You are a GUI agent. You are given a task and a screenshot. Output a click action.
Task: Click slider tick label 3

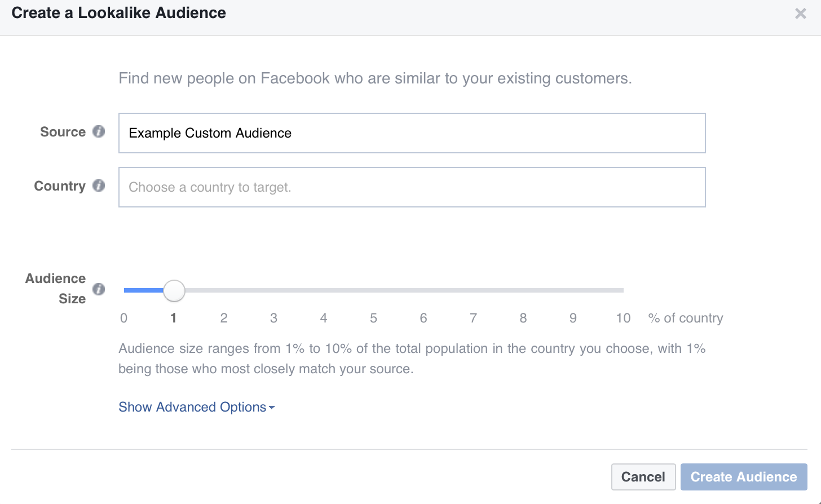click(x=273, y=318)
